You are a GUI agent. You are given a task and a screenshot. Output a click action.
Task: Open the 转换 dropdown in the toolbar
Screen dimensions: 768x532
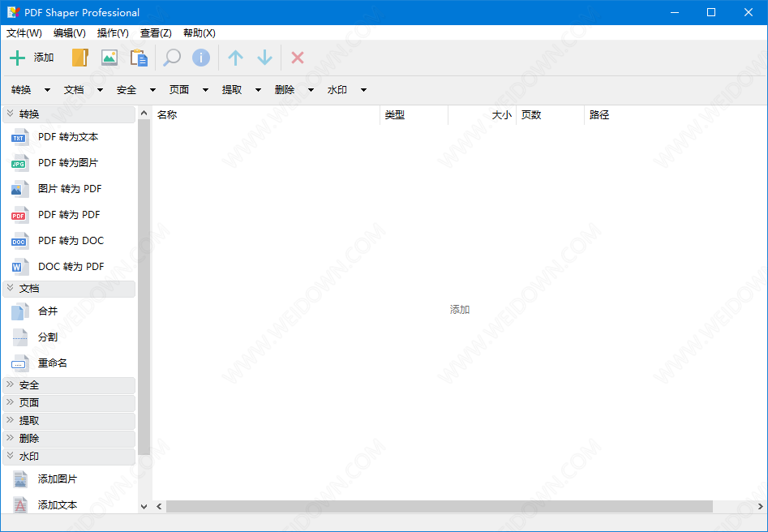point(31,90)
